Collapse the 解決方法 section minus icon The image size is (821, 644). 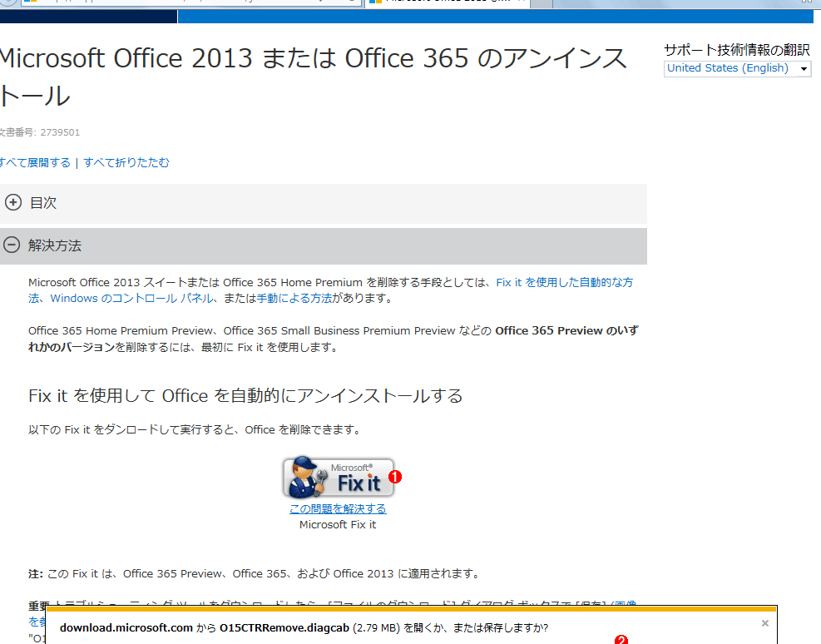tap(12, 245)
